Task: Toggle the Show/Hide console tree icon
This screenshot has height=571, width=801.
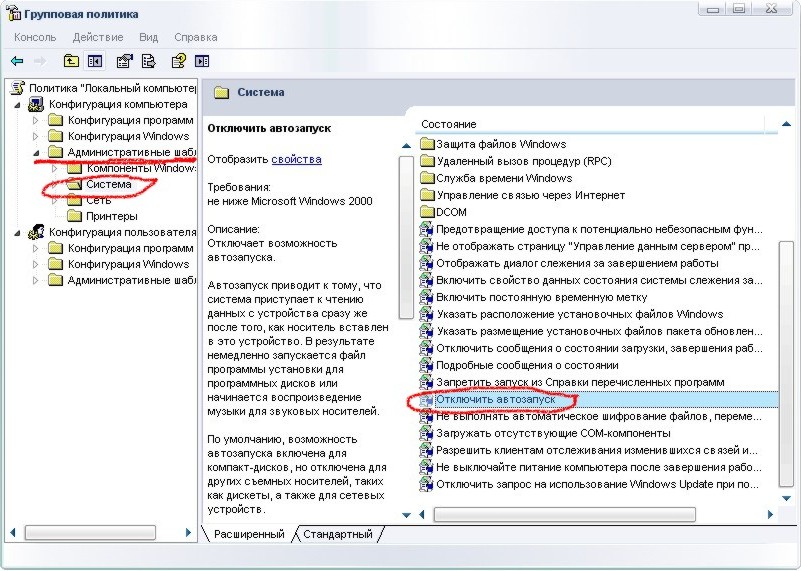Action: [x=95, y=61]
